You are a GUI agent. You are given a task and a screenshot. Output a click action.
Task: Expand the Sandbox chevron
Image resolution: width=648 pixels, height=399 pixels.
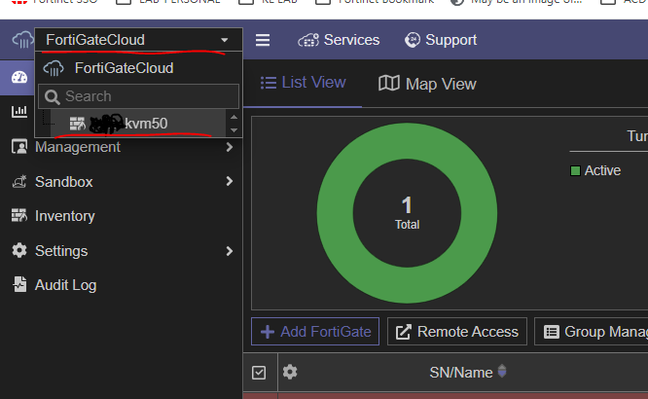tap(229, 181)
